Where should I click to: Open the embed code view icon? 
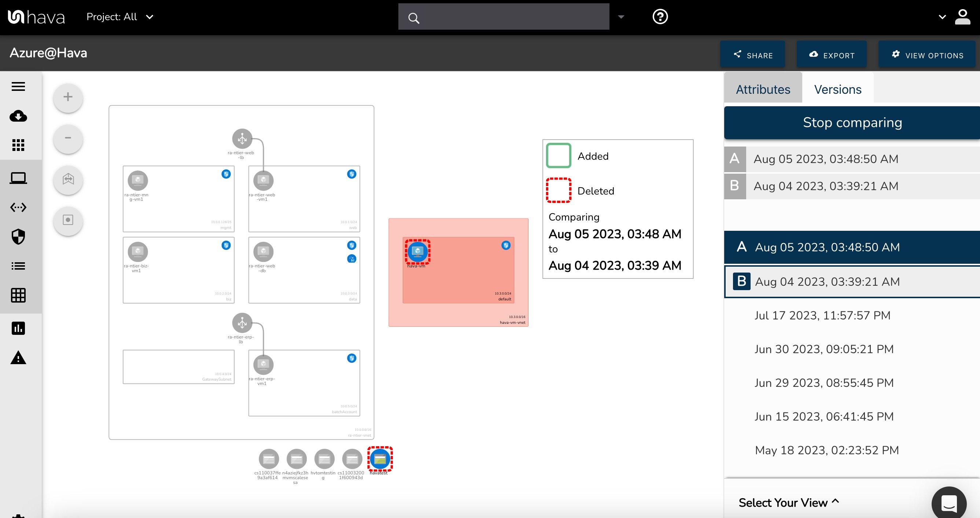(18, 207)
